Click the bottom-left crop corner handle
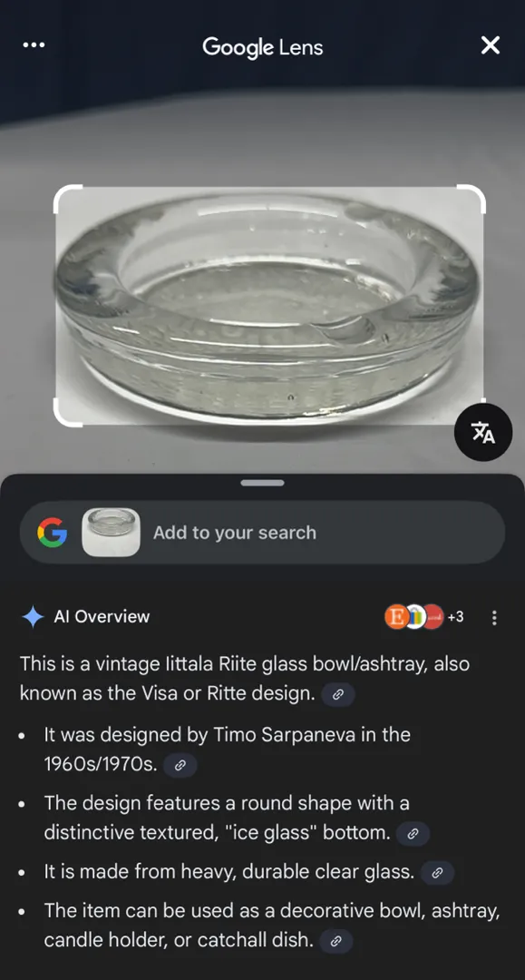 coord(67,413)
